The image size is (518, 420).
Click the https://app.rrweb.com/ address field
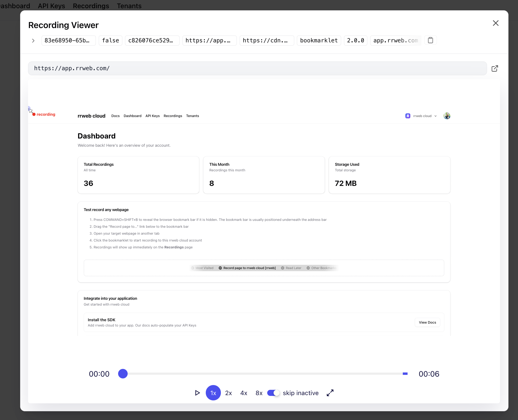[257, 68]
